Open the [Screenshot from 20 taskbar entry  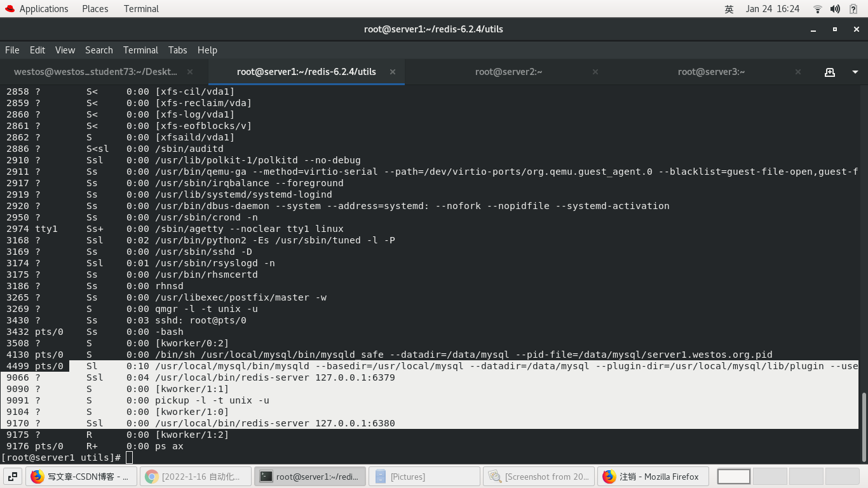(539, 477)
